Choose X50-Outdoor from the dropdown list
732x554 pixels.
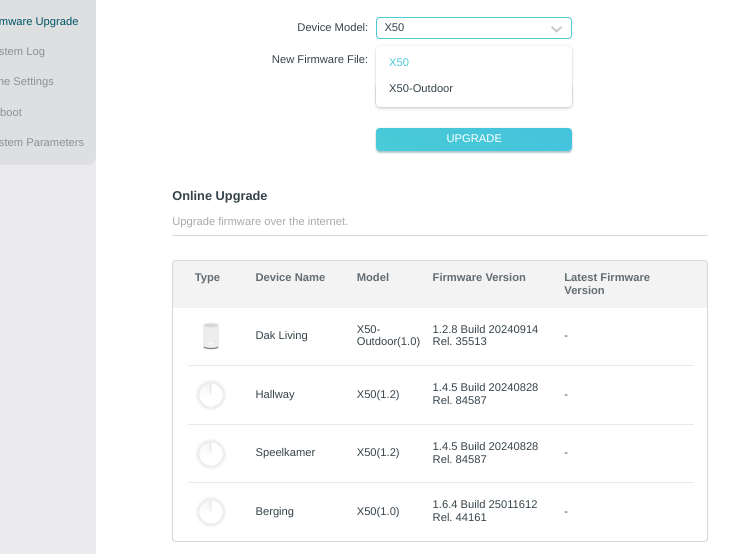[x=421, y=88]
